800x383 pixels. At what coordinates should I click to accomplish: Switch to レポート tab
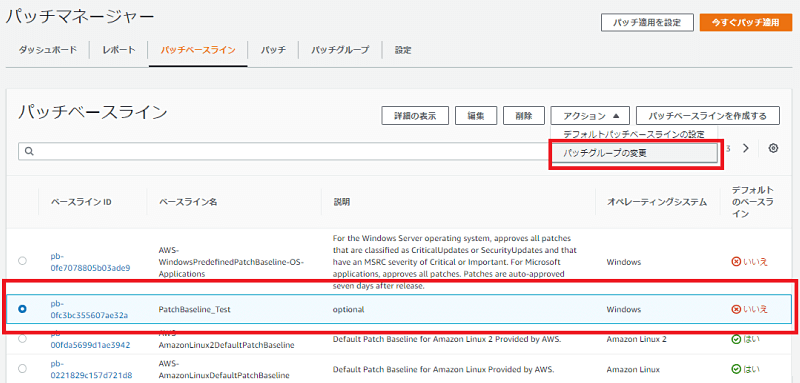coord(118,50)
